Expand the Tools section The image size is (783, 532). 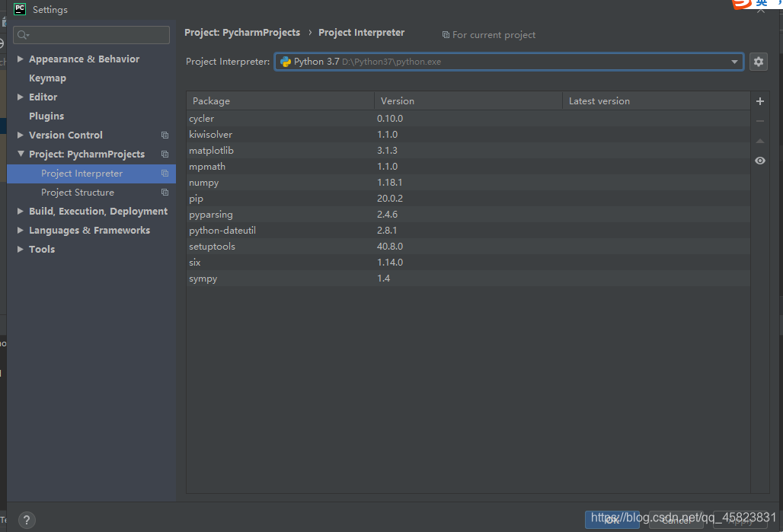pos(21,249)
